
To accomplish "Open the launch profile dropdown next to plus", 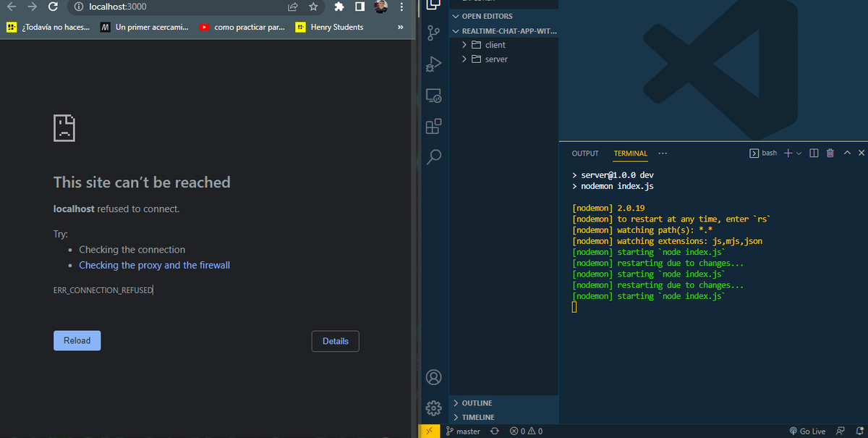I will pyautogui.click(x=798, y=153).
